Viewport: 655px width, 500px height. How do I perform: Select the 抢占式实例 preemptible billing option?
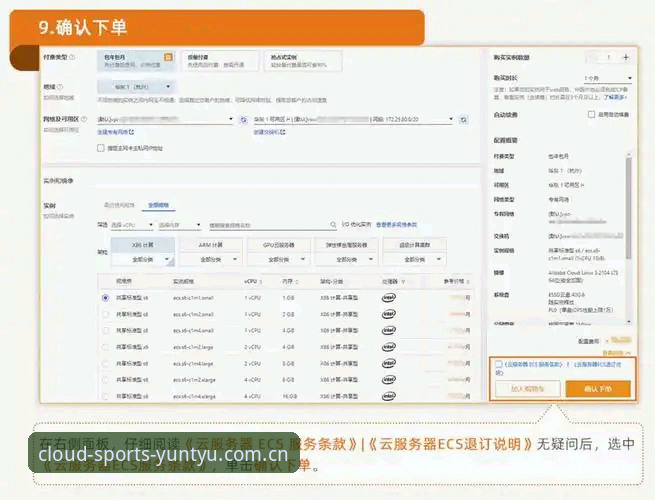tap(303, 61)
